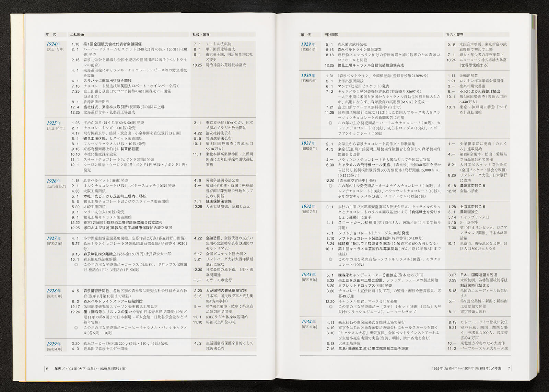This screenshot has height=392, width=549.
Task: Click the entry "メートル法実施"
Action: [x=219, y=44]
